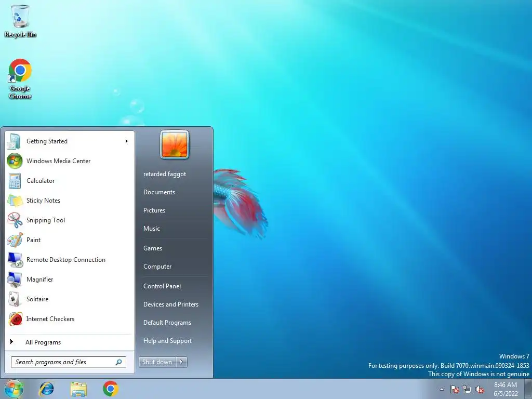Click the Show desktop strip beside the clock
Image resolution: width=532 pixels, height=399 pixels.
click(528, 389)
